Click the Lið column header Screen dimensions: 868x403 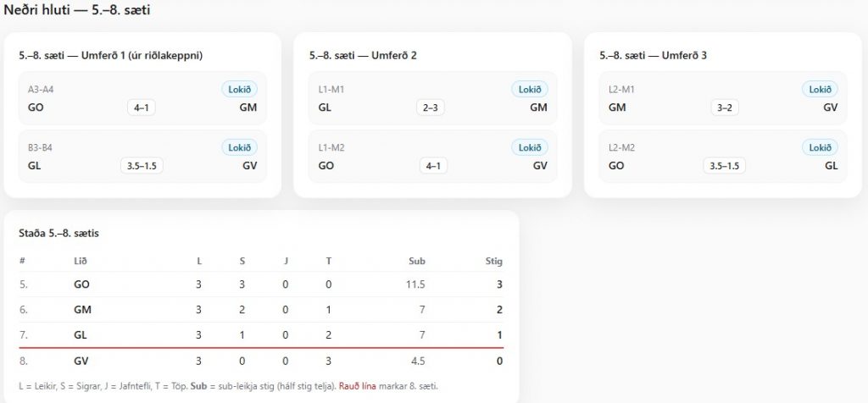(x=81, y=261)
